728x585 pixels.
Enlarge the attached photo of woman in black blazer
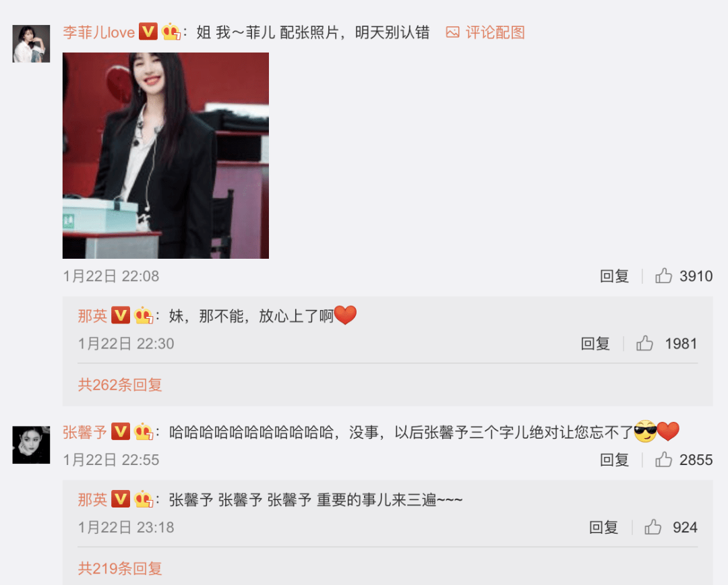(166, 156)
